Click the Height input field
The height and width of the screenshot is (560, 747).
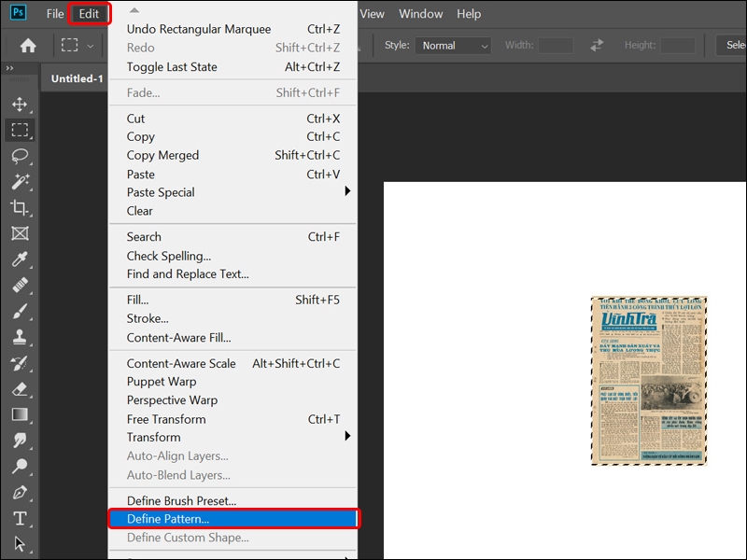(678, 46)
